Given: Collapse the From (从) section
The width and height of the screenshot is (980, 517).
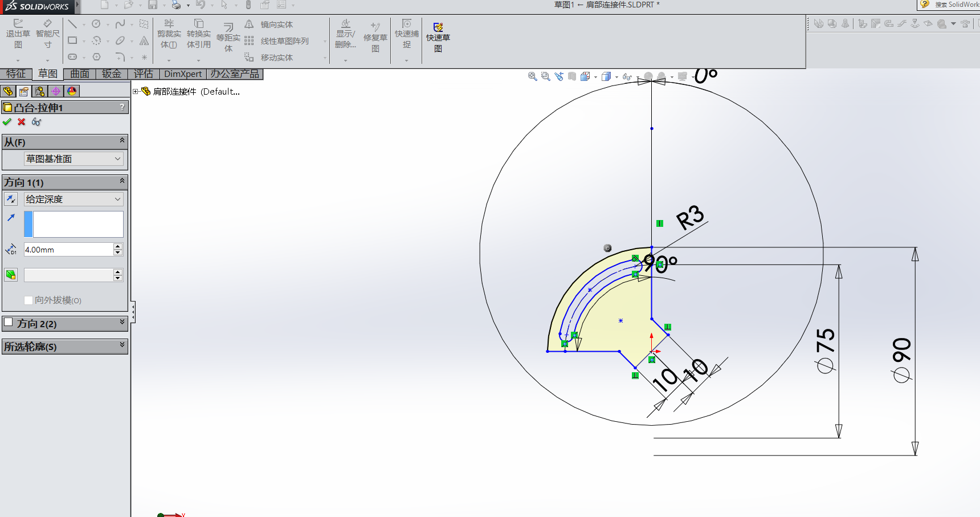Looking at the screenshot, I should (122, 141).
